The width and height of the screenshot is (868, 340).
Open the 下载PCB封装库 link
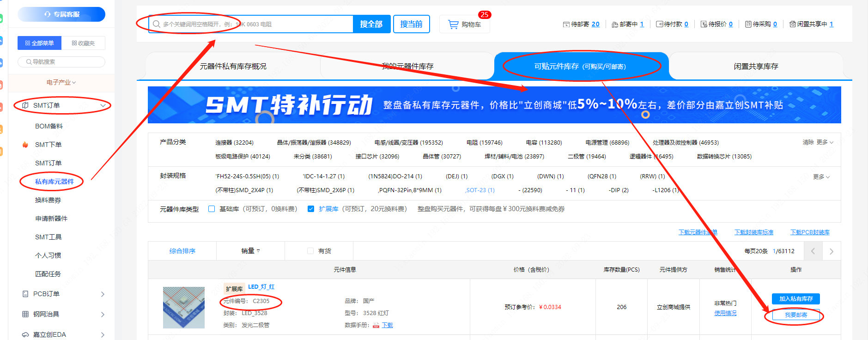810,232
